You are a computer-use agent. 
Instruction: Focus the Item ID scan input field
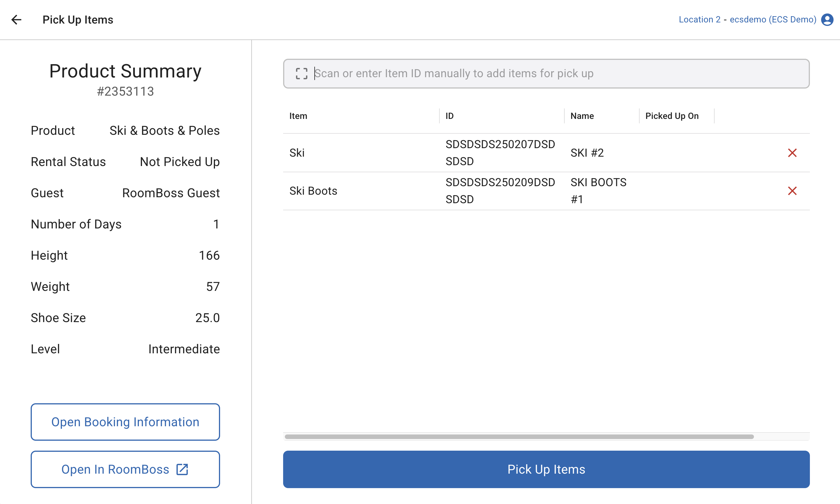tap(557, 73)
